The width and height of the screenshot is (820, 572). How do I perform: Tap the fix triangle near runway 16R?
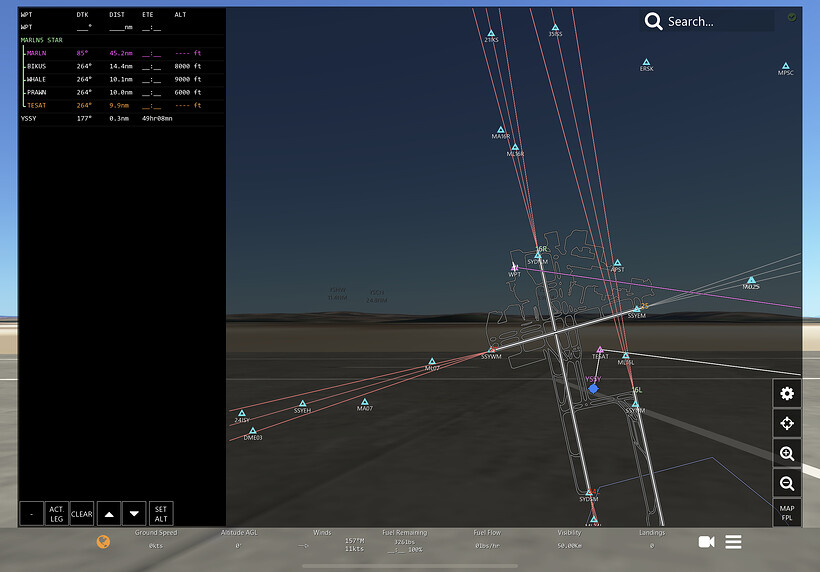[538, 255]
